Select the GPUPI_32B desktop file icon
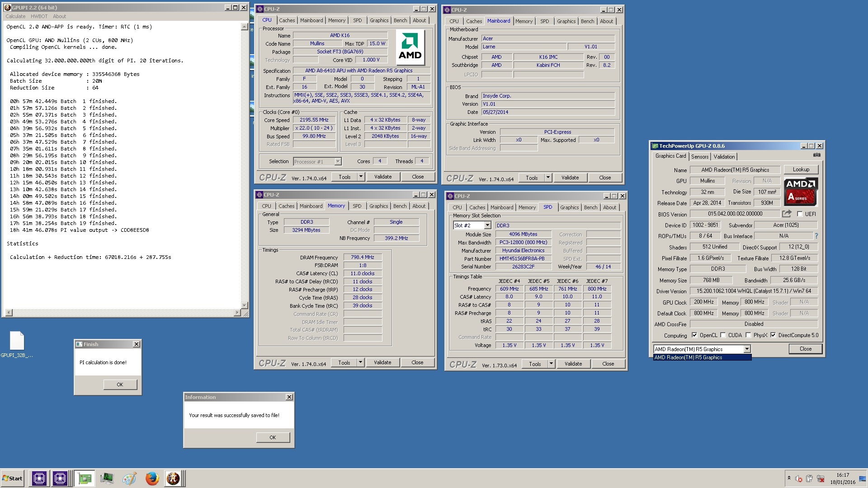Screen dimensions: 868x488 click(17, 344)
